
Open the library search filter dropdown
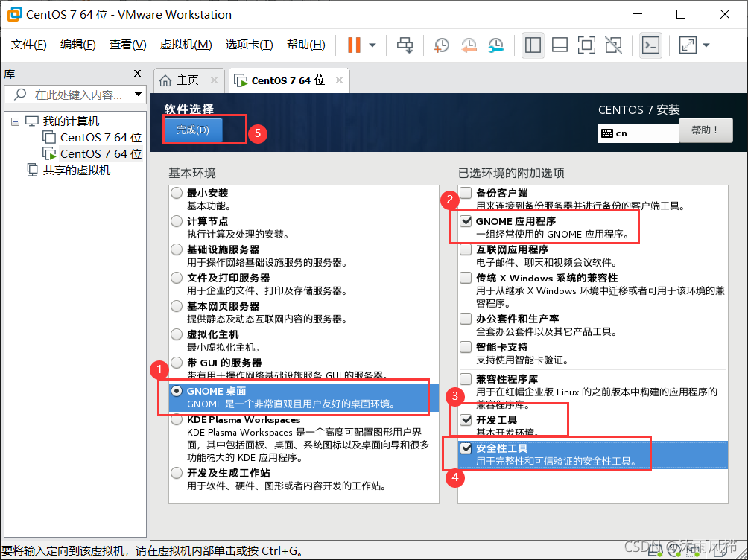[138, 94]
